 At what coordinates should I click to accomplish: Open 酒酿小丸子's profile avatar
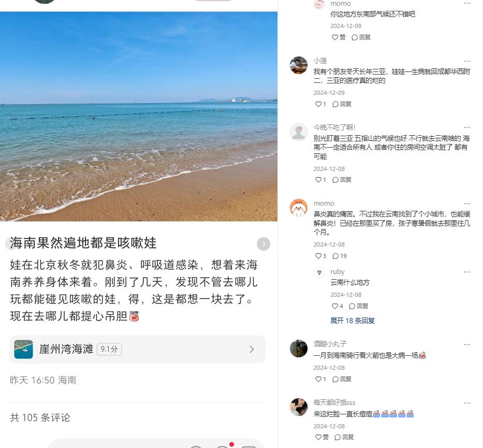299,349
